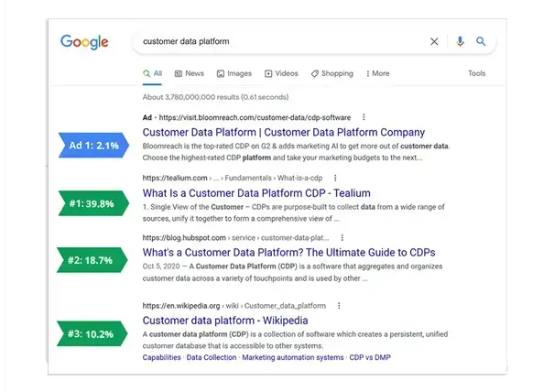This screenshot has width=554, height=392.
Task: Open three-dot menu beside Tealium URL
Action: [334, 178]
